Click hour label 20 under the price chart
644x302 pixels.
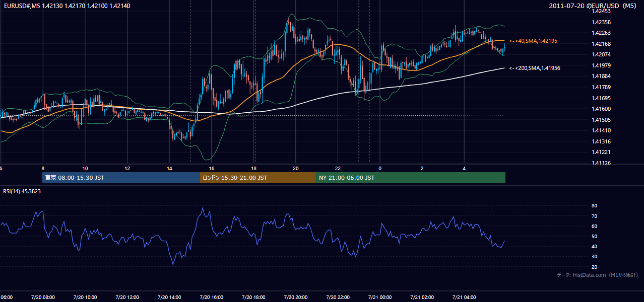[296, 169]
